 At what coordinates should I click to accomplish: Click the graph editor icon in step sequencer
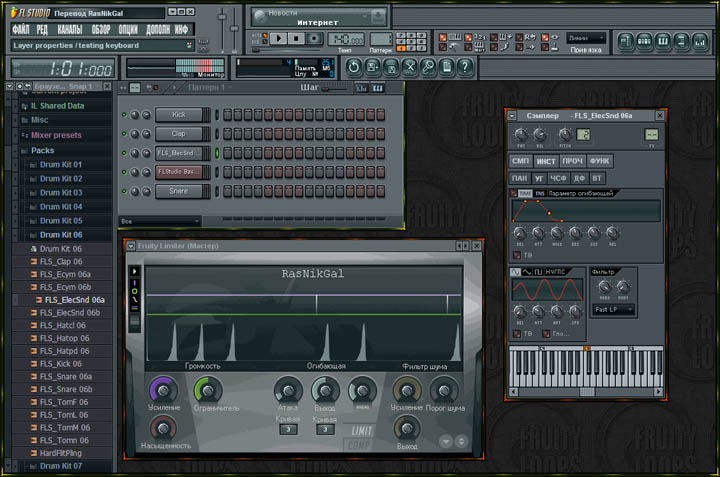pyautogui.click(x=361, y=88)
